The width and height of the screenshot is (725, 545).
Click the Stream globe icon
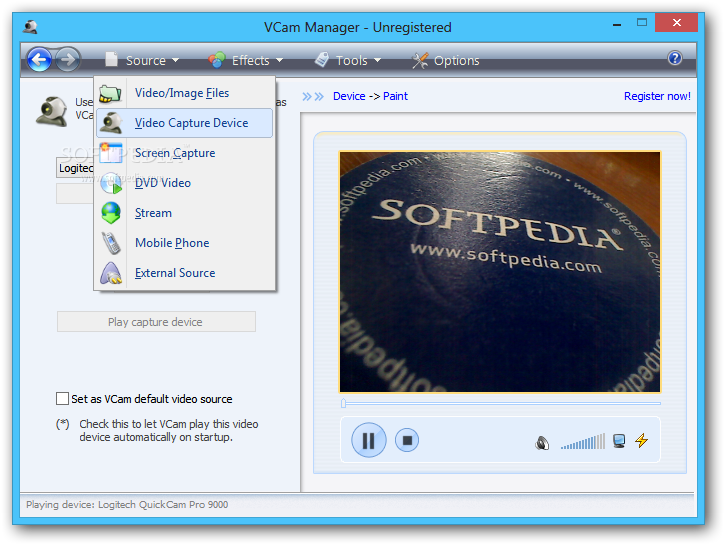[111, 213]
